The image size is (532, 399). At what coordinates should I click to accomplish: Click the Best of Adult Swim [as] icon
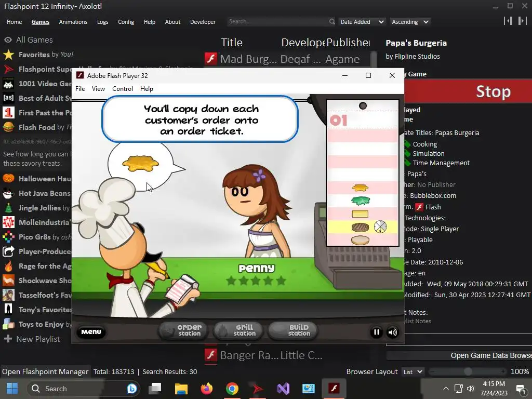[x=8, y=98]
